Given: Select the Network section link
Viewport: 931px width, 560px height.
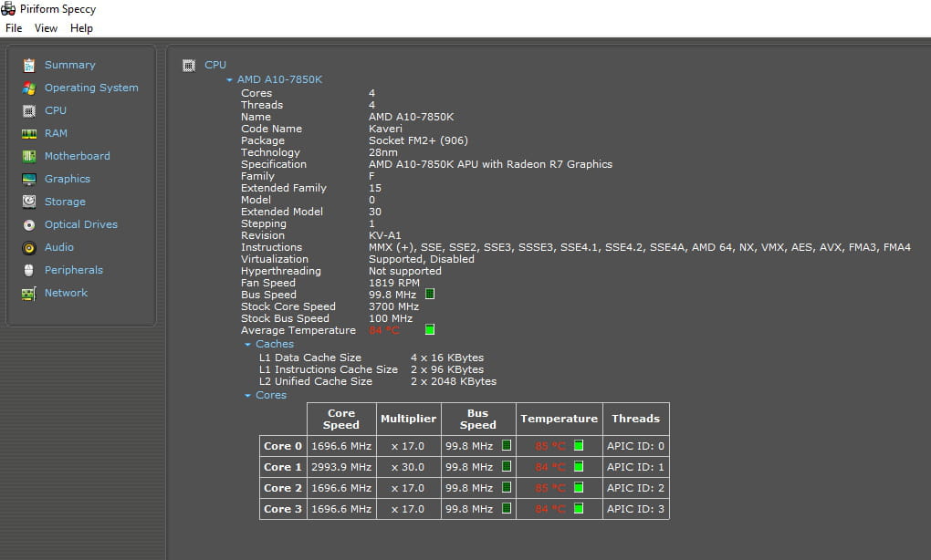Looking at the screenshot, I should tap(66, 293).
